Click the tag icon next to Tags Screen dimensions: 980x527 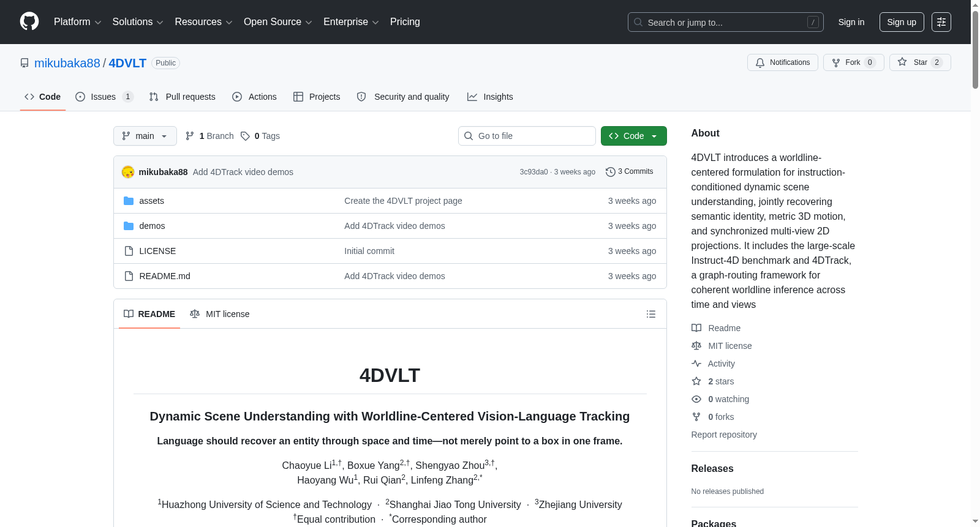pos(245,136)
